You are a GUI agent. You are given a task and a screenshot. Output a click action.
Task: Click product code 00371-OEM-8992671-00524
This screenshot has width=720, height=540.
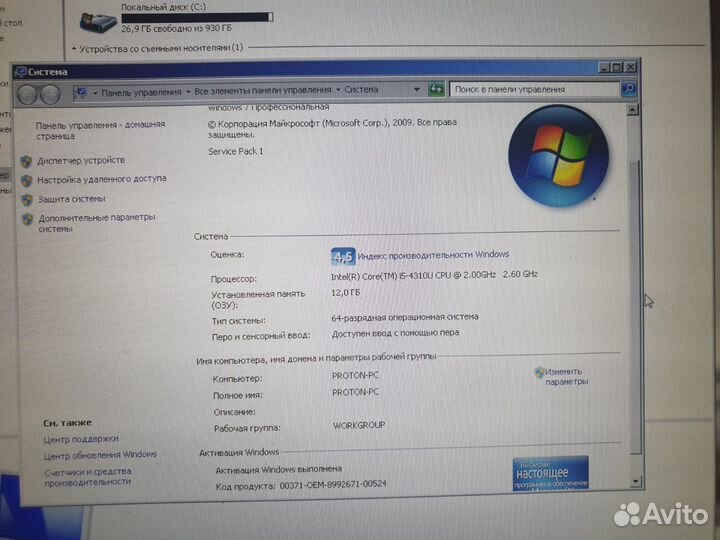(x=333, y=484)
